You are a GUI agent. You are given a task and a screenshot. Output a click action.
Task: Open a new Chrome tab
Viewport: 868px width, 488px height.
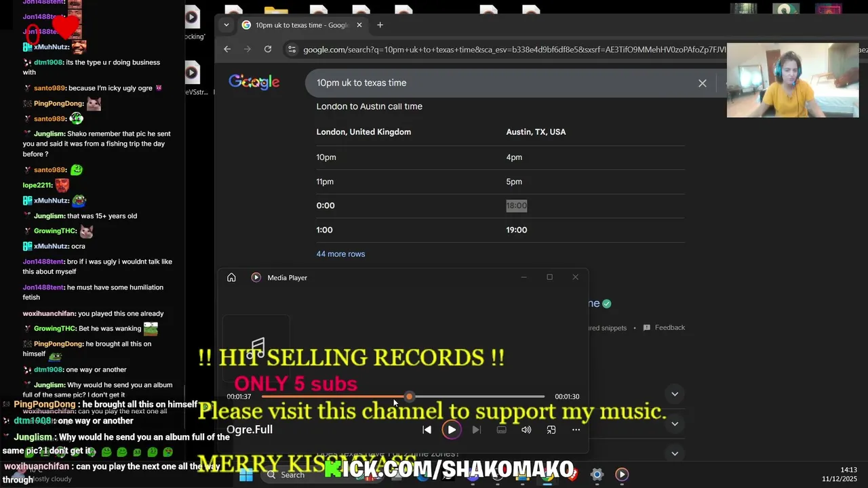[x=380, y=25]
